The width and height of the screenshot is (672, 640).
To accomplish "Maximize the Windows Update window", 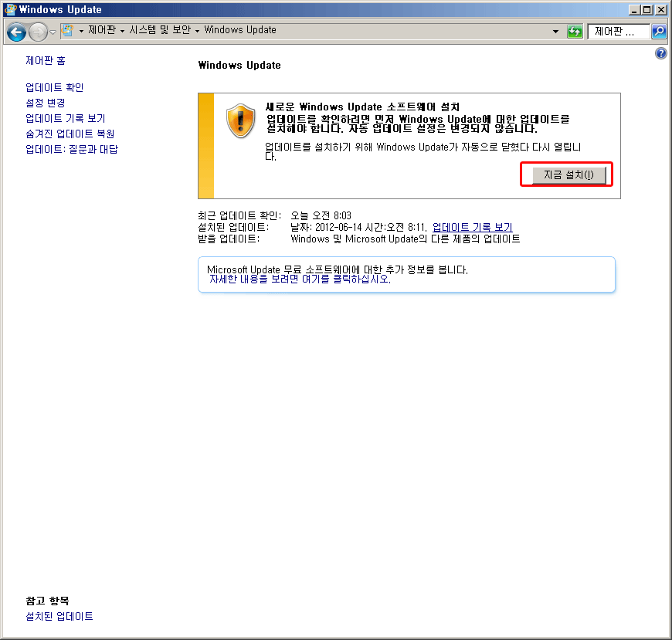I will [647, 9].
